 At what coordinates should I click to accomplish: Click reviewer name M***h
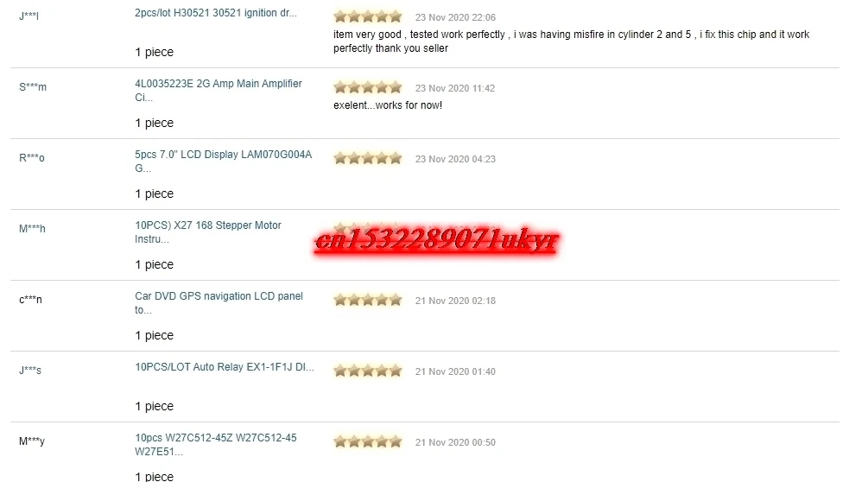click(x=32, y=229)
